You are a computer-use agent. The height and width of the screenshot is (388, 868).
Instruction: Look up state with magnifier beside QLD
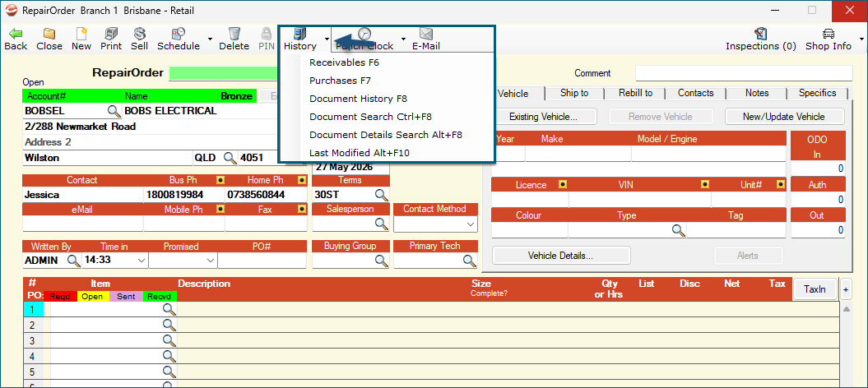pyautogui.click(x=230, y=158)
